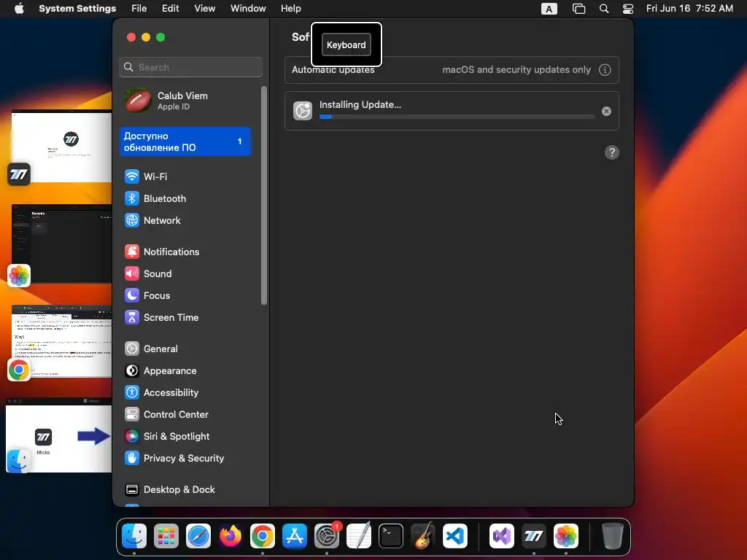747x560 pixels.
Task: Open the View menu
Action: click(204, 9)
